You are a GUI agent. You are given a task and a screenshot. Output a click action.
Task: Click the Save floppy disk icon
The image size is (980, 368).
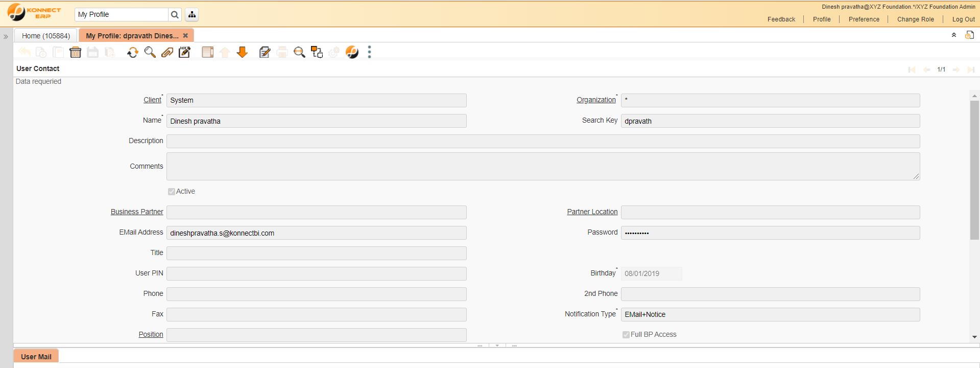(92, 52)
